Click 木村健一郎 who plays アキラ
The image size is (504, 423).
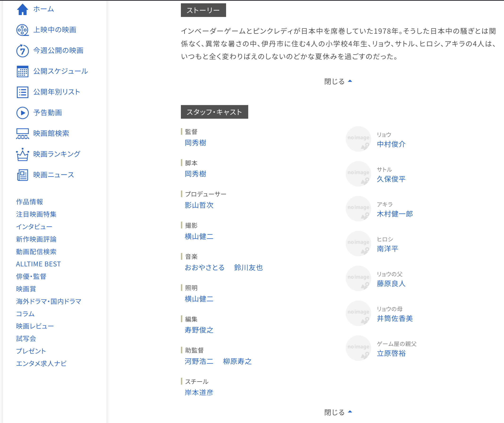394,214
